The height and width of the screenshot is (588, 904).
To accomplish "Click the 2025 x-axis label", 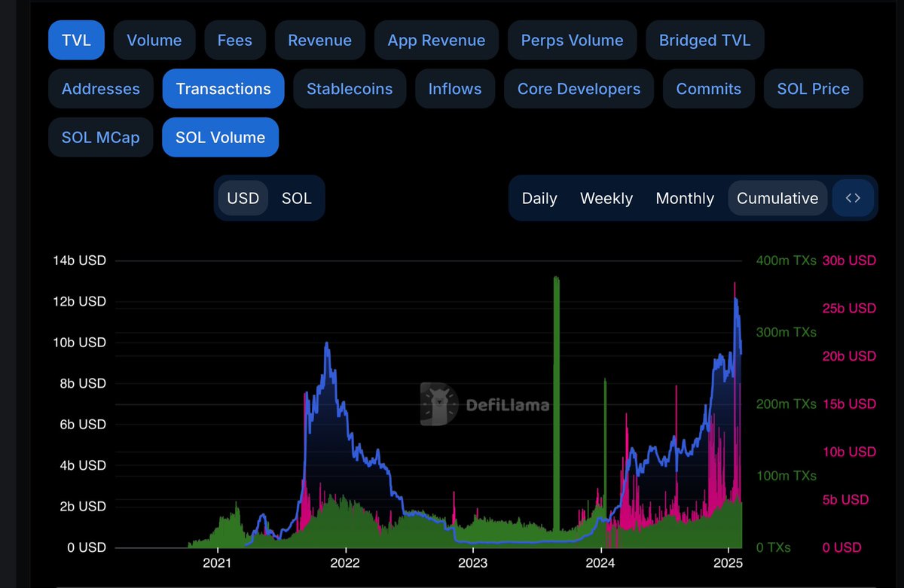I will click(728, 562).
